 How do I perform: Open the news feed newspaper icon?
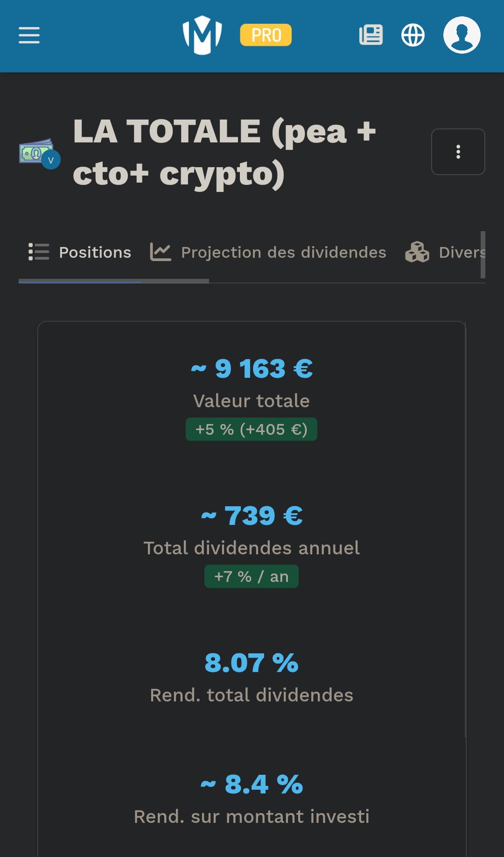[371, 35]
